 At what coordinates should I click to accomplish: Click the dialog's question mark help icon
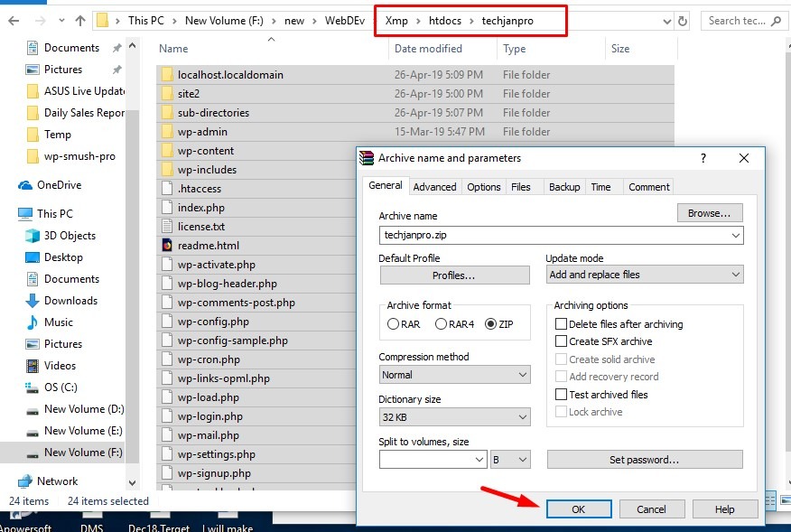point(703,157)
